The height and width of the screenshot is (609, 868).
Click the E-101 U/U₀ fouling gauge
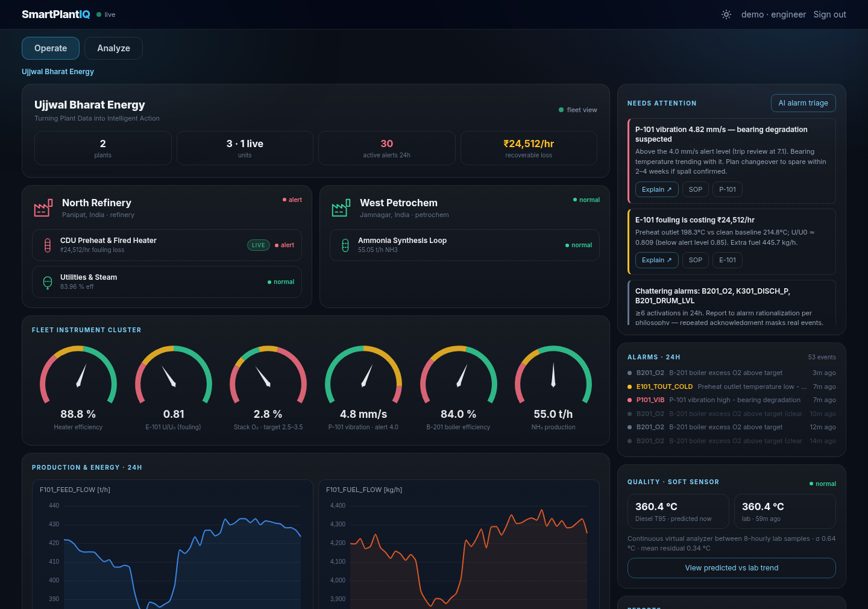pos(174,387)
